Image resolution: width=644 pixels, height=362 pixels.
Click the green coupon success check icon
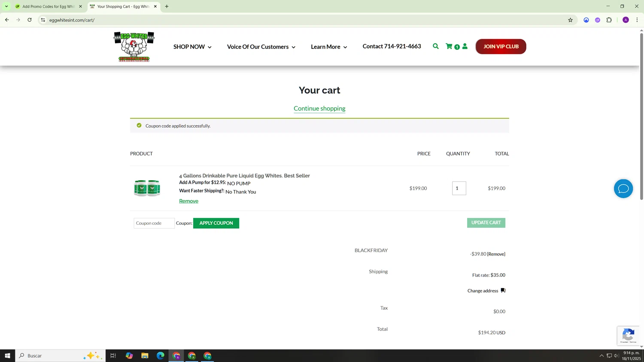tap(139, 125)
